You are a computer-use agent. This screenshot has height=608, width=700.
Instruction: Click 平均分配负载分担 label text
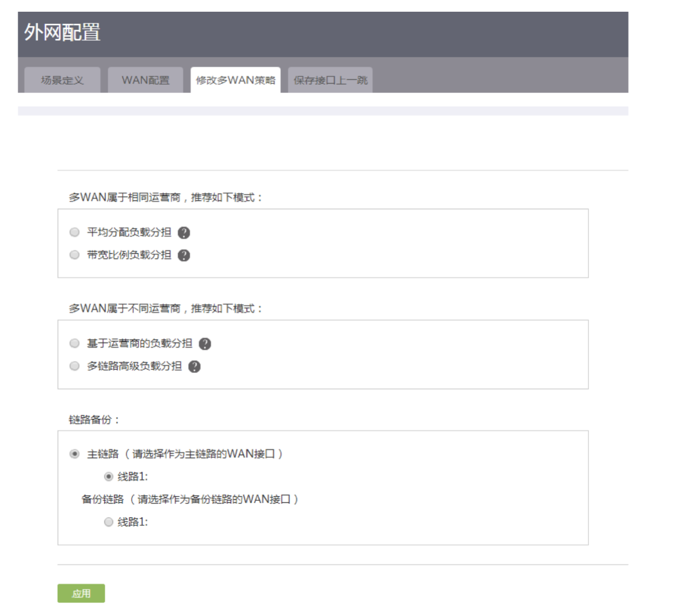(x=129, y=232)
